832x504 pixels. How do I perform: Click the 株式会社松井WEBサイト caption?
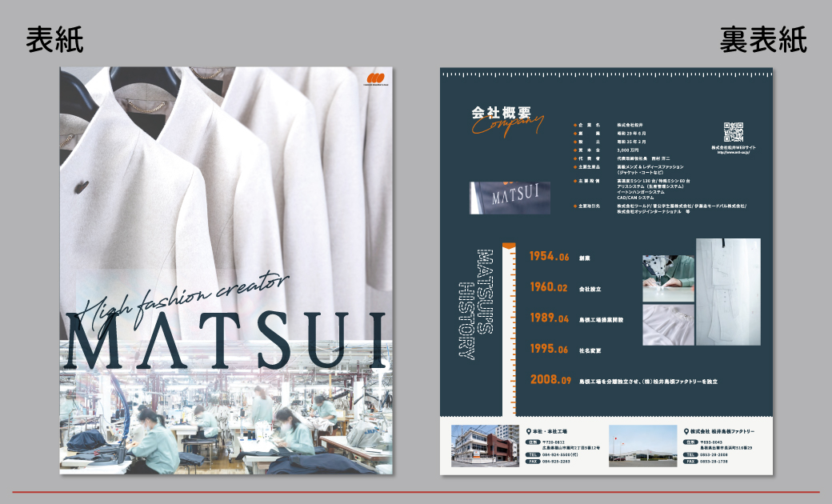(x=734, y=147)
